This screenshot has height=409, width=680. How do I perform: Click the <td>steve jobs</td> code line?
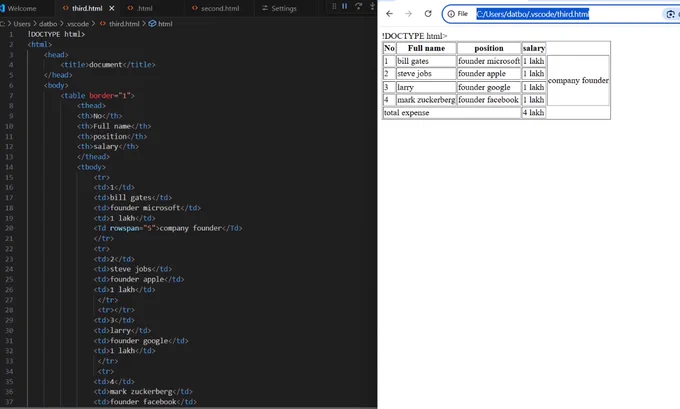point(133,269)
